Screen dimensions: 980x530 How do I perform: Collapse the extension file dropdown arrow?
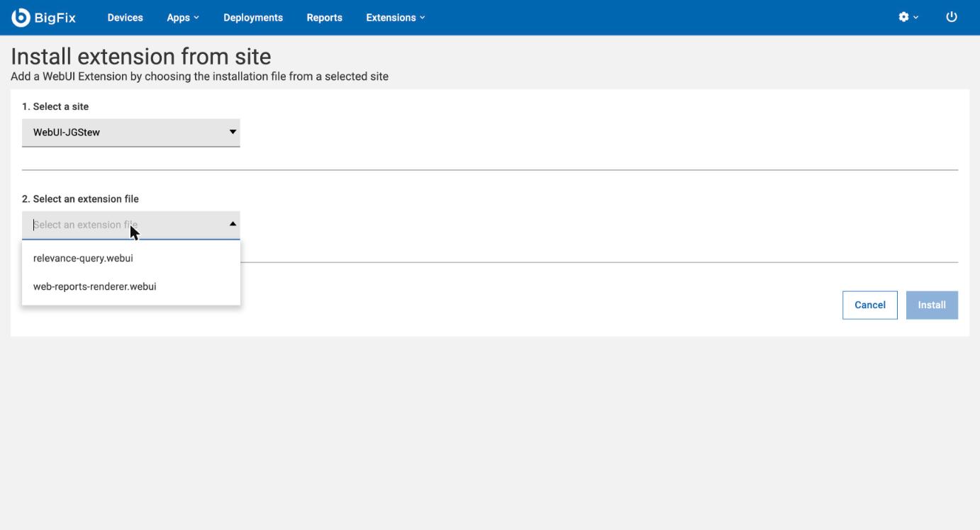coord(233,224)
